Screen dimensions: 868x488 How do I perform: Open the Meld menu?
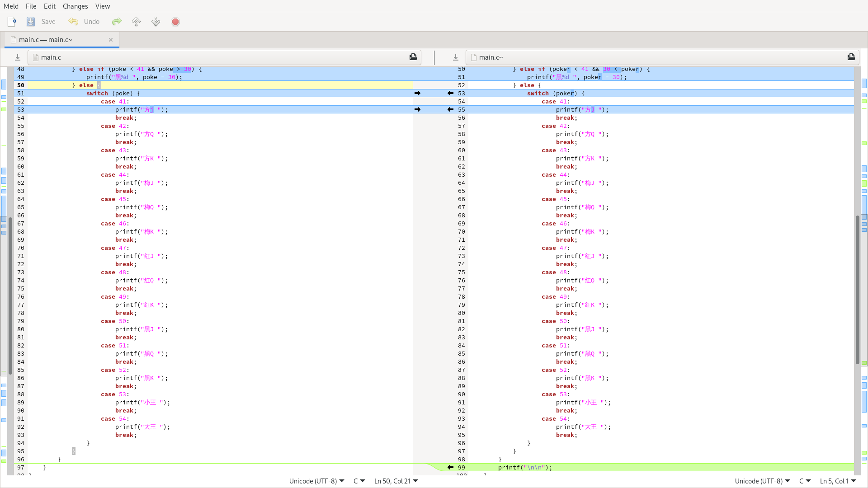tap(11, 6)
